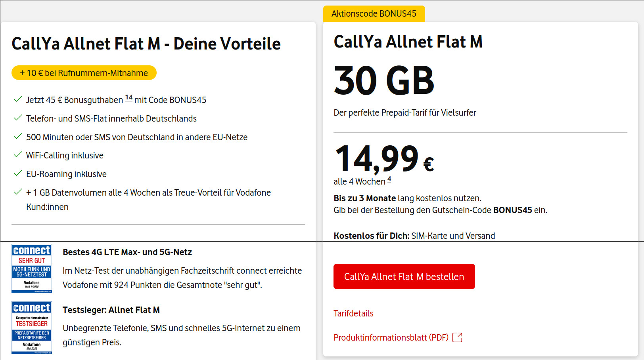Open the connect 'Sehr gut' Netztest badge
The height and width of the screenshot is (360, 644).
32,268
